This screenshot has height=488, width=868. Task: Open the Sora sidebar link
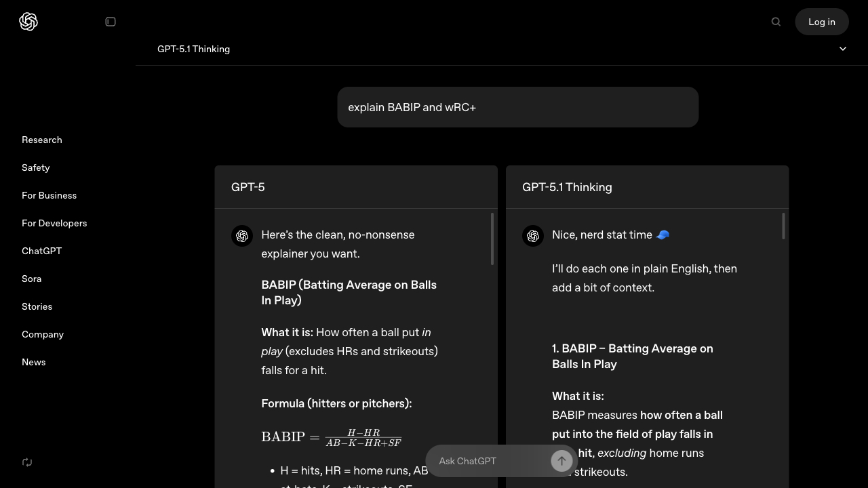tap(31, 279)
